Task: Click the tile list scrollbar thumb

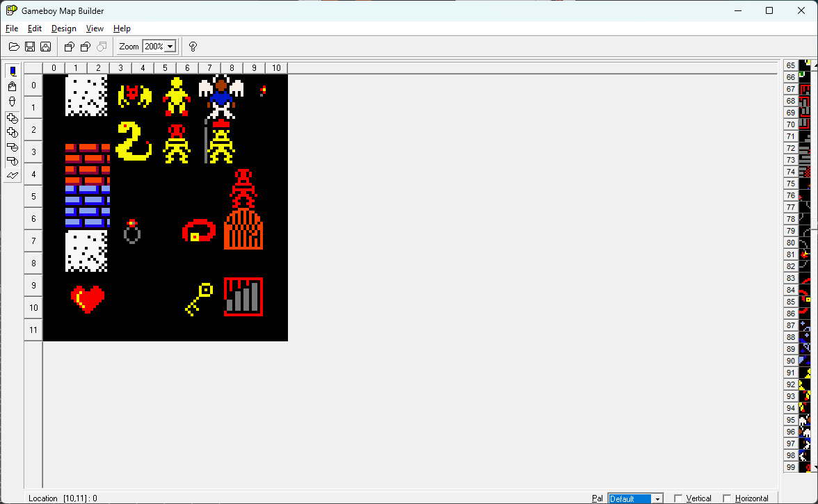Action: (x=815, y=225)
